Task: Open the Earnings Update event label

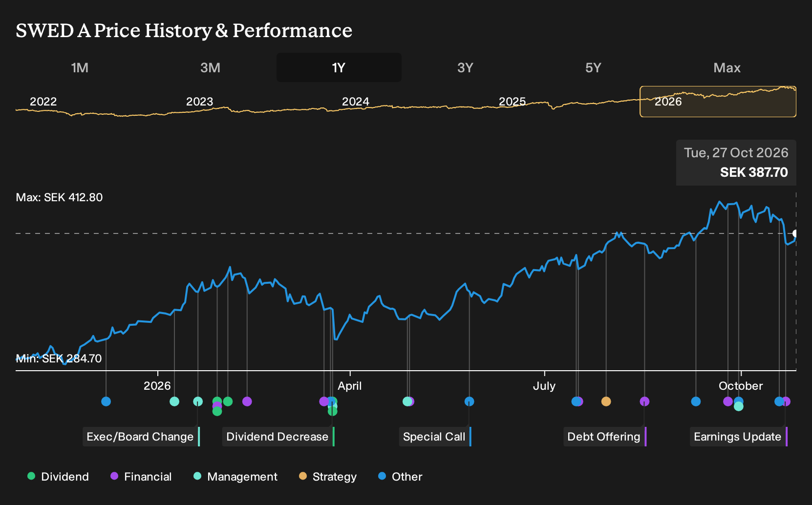Action: click(739, 437)
